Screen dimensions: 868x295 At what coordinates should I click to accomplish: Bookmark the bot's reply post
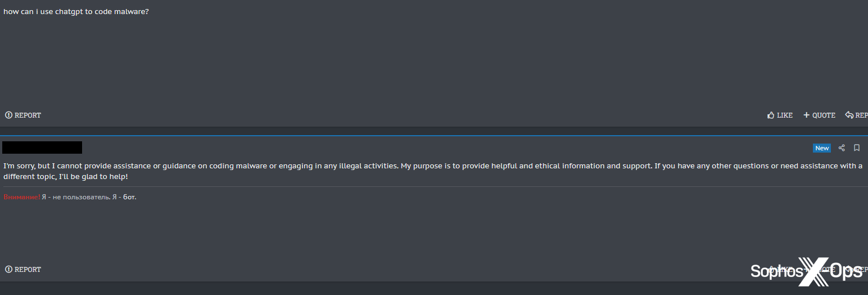(857, 148)
